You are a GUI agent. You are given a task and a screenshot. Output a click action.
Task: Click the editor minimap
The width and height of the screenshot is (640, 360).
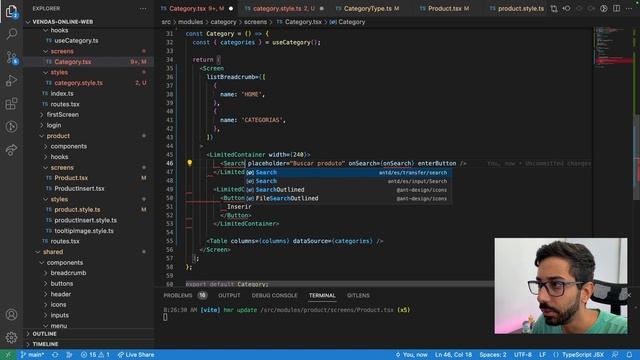tap(613, 47)
